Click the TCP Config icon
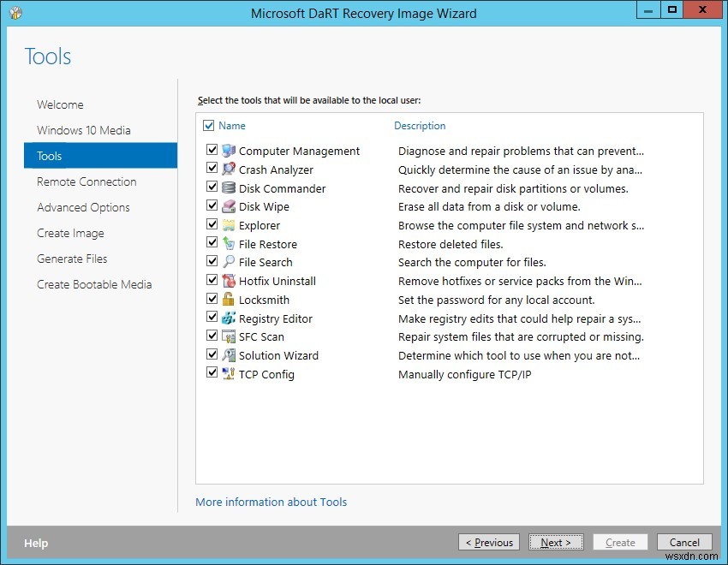 tap(229, 373)
